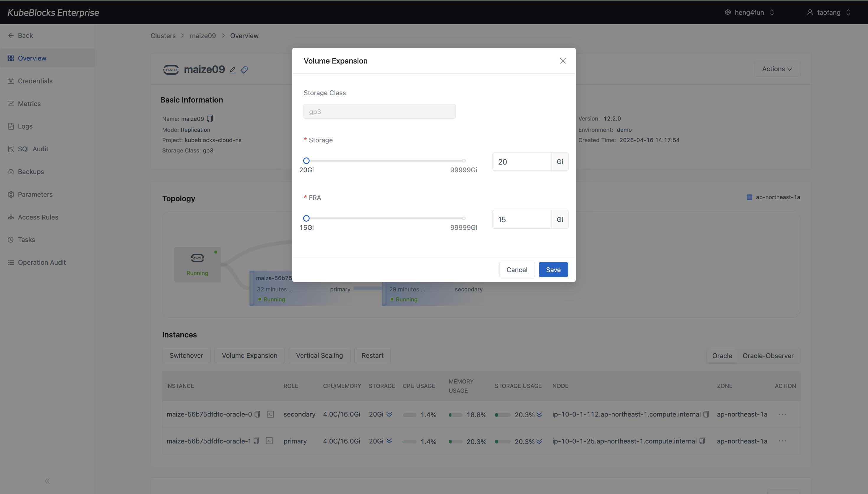The height and width of the screenshot is (494, 868).
Task: Collapse the sidebar with double chevron
Action: [x=47, y=481]
